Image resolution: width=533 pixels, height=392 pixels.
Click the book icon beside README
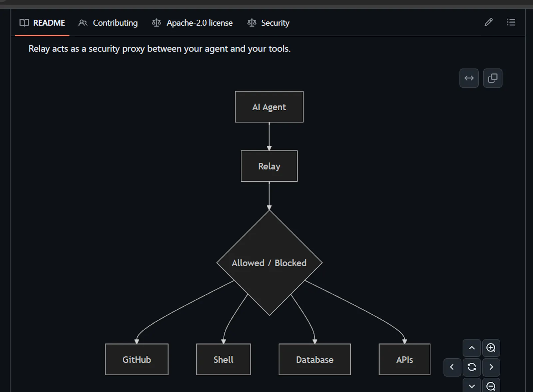(x=24, y=23)
